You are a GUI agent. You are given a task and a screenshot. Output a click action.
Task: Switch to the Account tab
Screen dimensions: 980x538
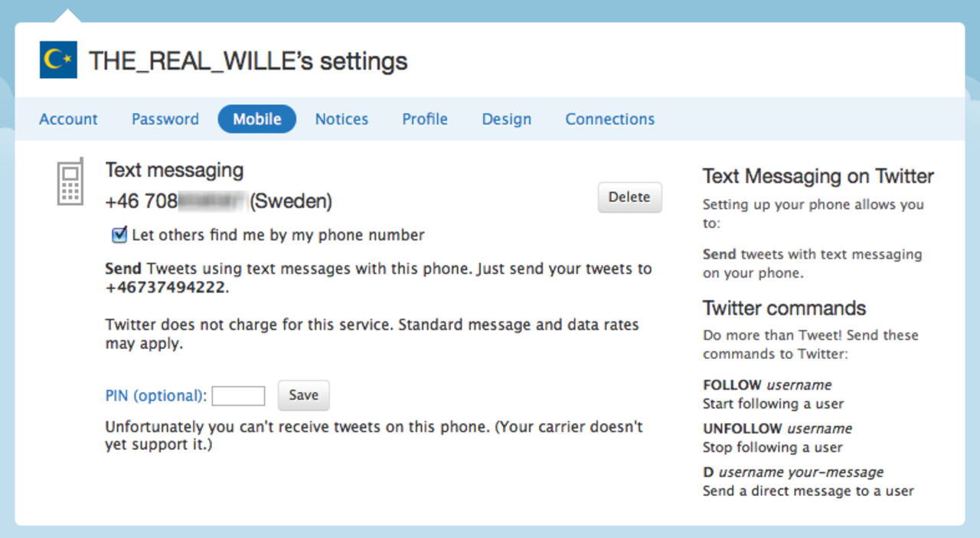click(68, 119)
